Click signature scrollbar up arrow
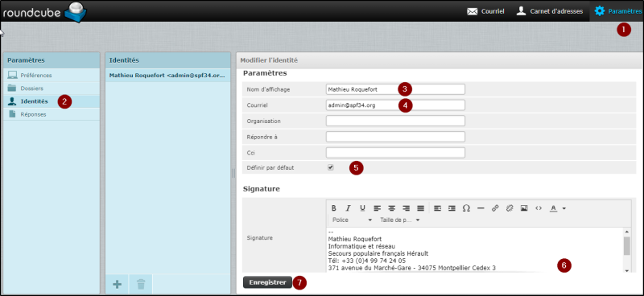 [627, 231]
